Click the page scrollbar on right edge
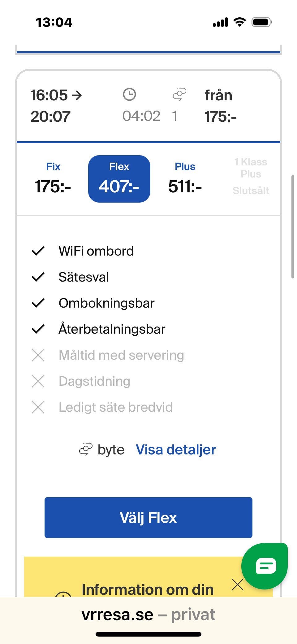 pyautogui.click(x=293, y=227)
